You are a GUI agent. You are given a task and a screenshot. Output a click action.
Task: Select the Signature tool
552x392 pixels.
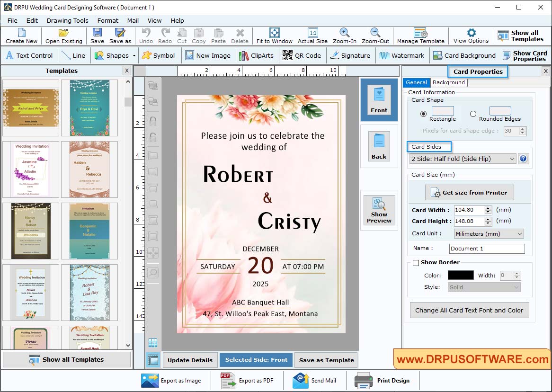351,55
